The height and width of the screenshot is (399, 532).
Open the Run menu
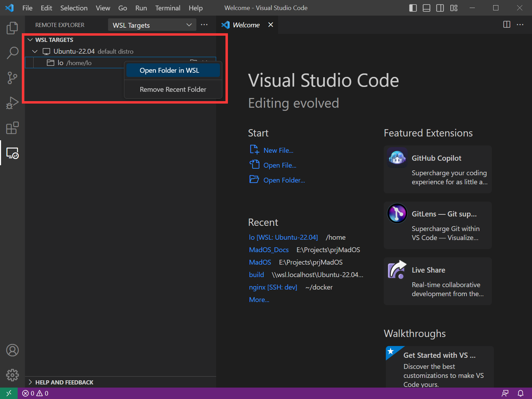pyautogui.click(x=141, y=8)
